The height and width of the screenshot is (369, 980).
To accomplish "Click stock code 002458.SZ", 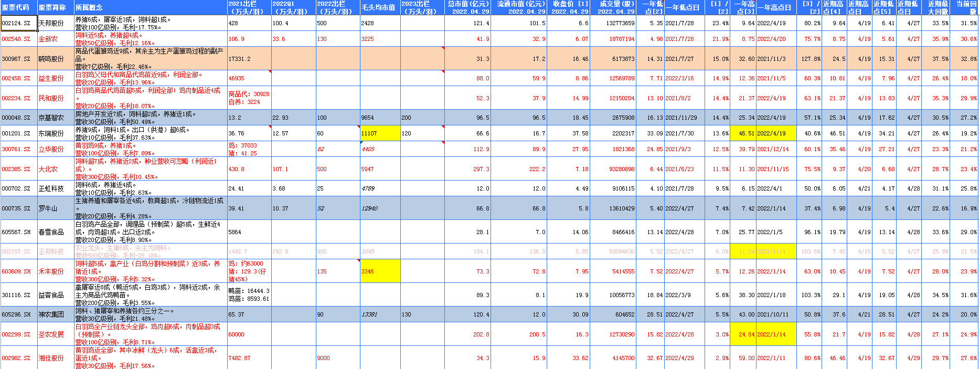I will click(19, 78).
